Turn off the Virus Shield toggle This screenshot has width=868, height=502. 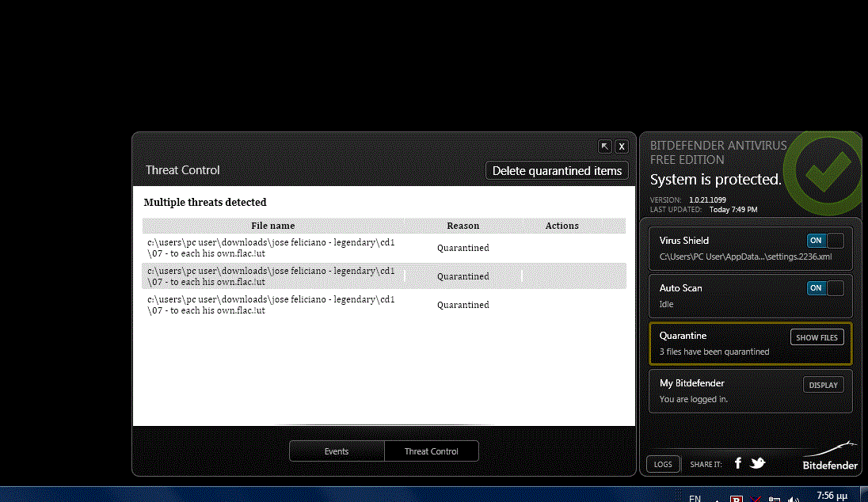tap(825, 241)
